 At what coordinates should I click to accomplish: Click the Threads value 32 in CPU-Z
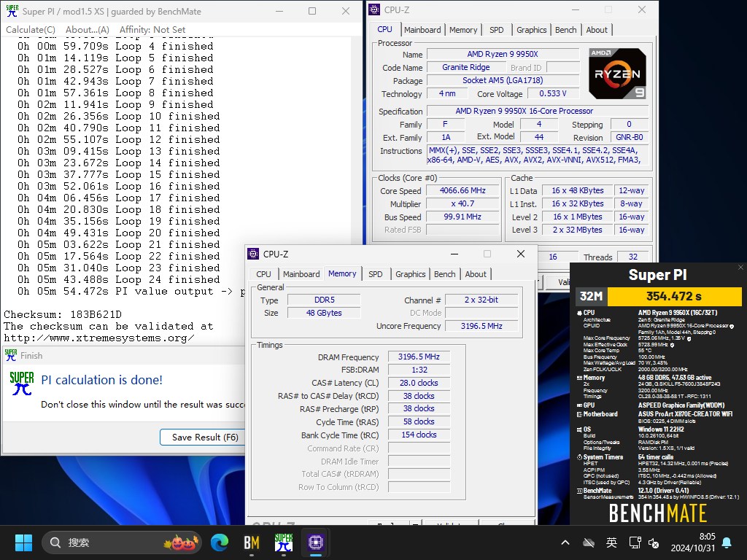point(632,257)
